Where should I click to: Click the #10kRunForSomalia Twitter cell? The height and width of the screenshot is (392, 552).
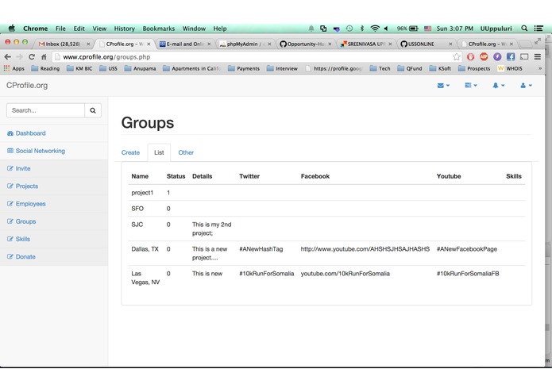click(267, 274)
